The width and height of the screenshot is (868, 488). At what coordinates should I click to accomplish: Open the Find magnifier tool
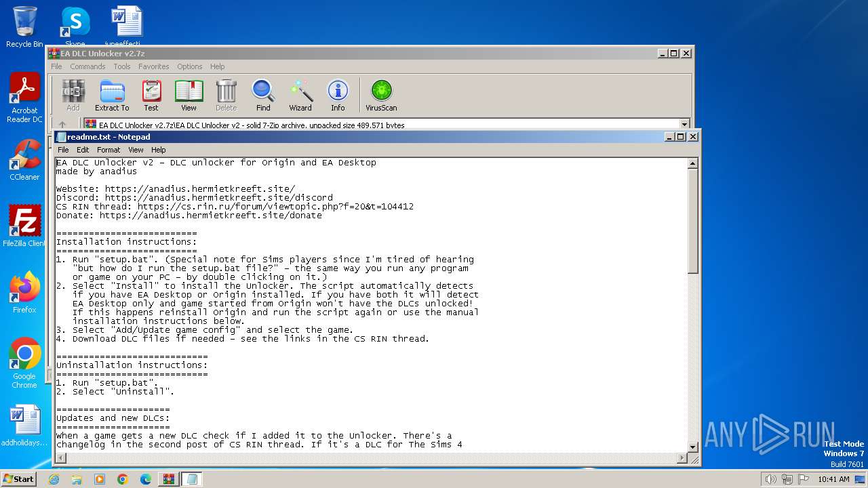tap(263, 96)
